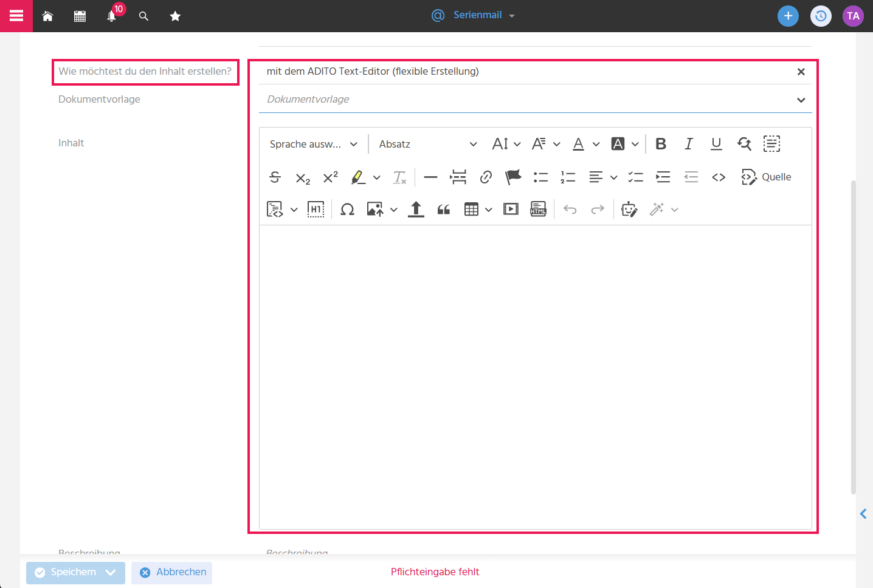
Task: Click the Speichern button
Action: click(75, 573)
